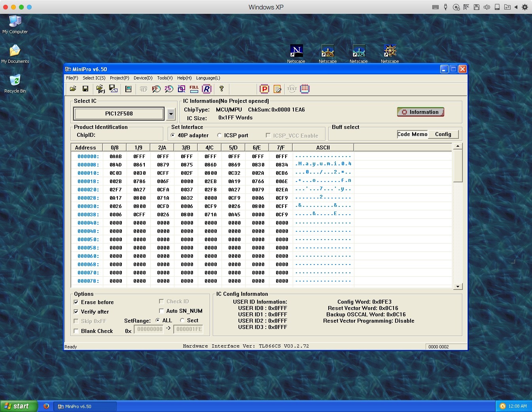Click the Read chip R icon
The image size is (532, 412).
[x=207, y=89]
